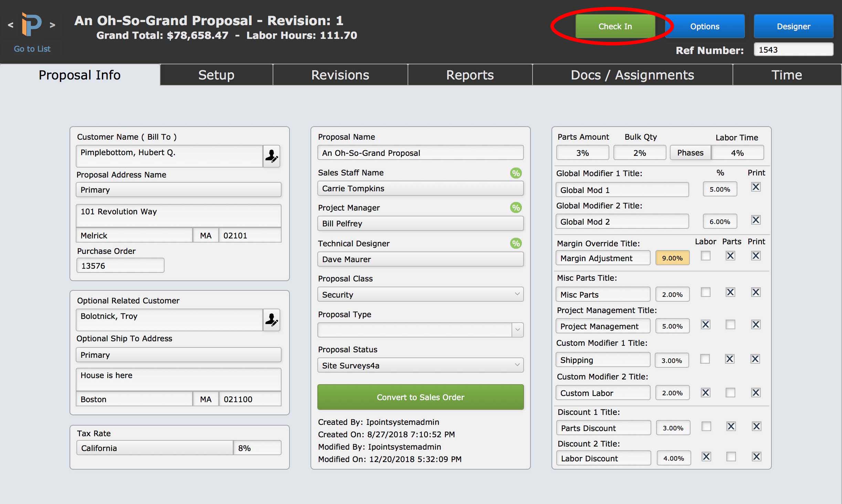This screenshot has width=842, height=504.
Task: Open contact picker for Optional Related Customer
Action: [271, 320]
